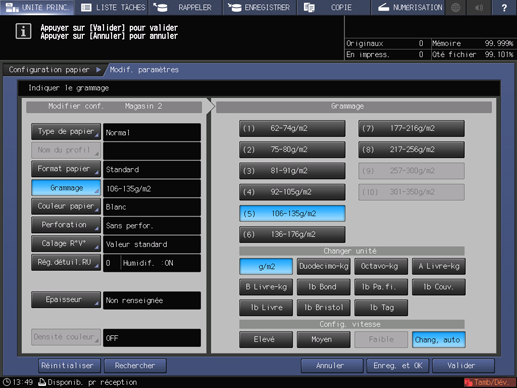Click the globe network icon
Screen dimensions: 517x388
(x=456, y=7)
